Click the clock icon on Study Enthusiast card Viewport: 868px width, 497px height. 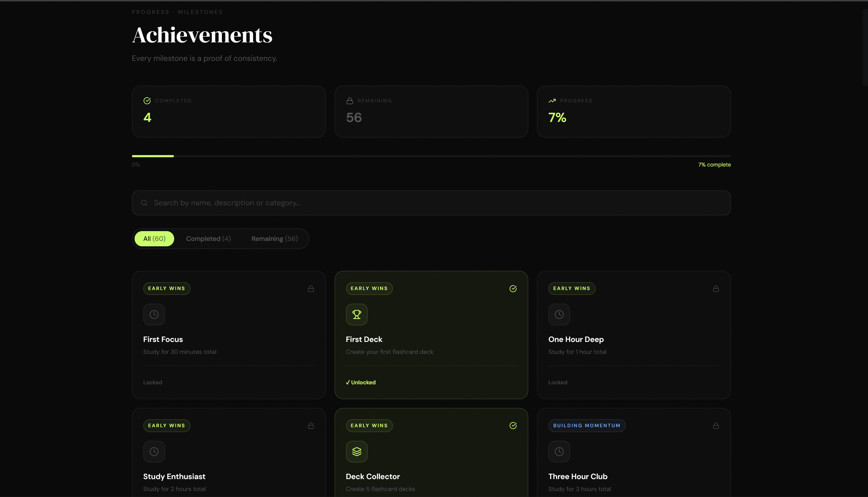(x=154, y=452)
